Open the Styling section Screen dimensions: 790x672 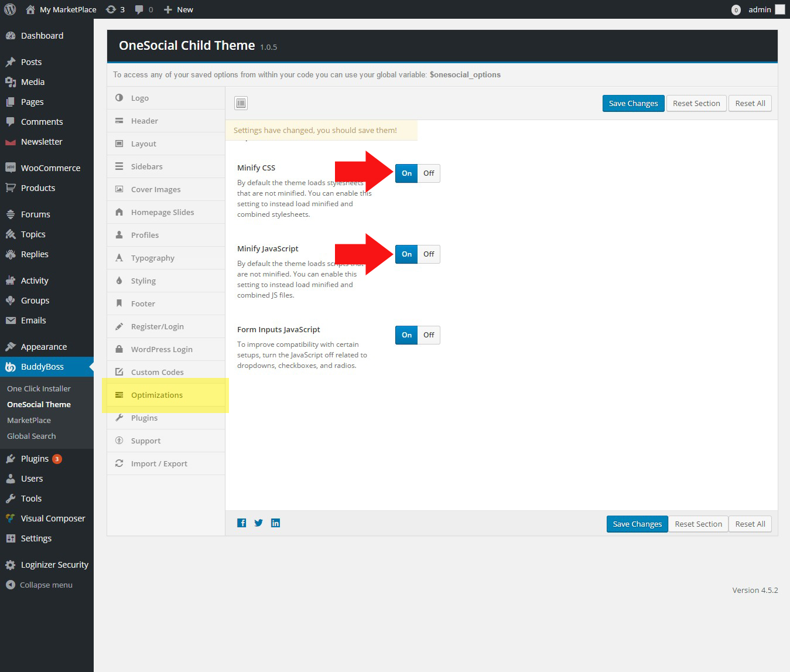pyautogui.click(x=143, y=281)
